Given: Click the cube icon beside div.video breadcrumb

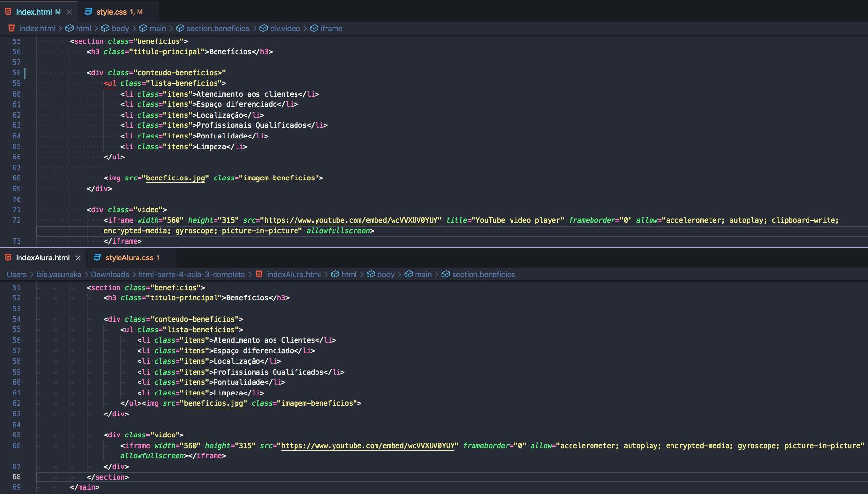Looking at the screenshot, I should coord(263,28).
